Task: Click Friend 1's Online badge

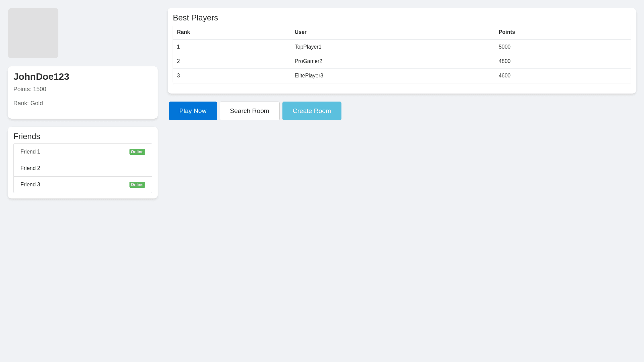Action: (x=137, y=152)
